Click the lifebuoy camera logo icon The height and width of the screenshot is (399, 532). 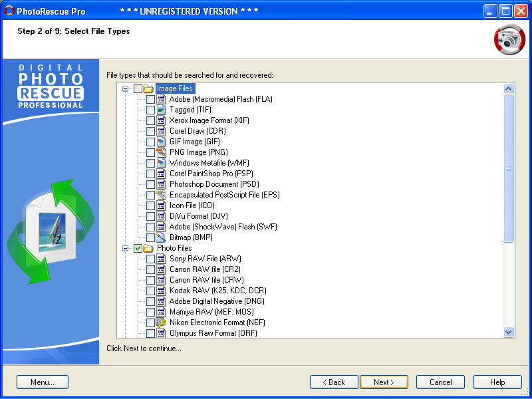click(509, 40)
